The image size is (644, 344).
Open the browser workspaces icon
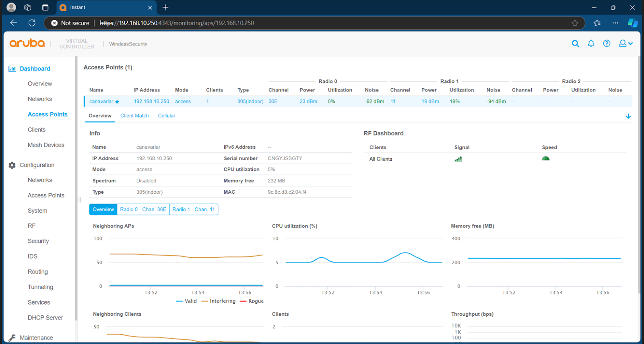28,7
